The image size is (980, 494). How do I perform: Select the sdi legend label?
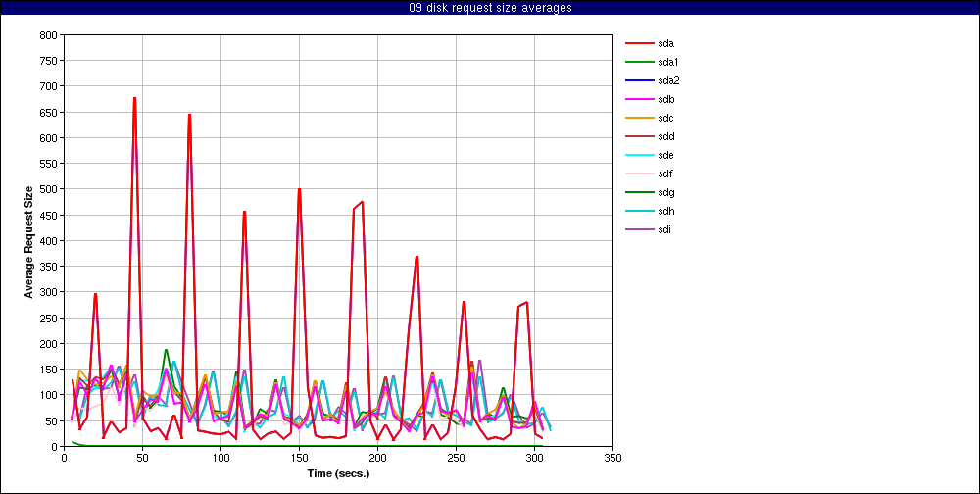[664, 229]
